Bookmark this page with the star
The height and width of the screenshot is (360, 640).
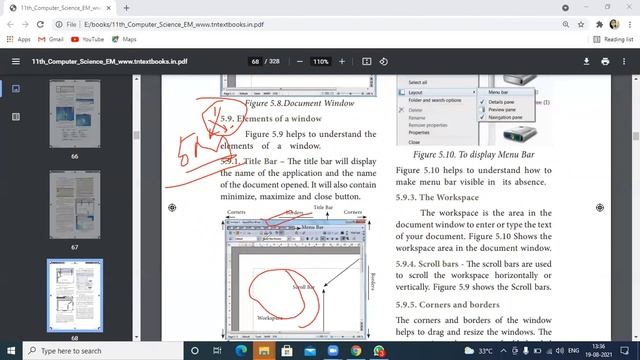(x=581, y=24)
